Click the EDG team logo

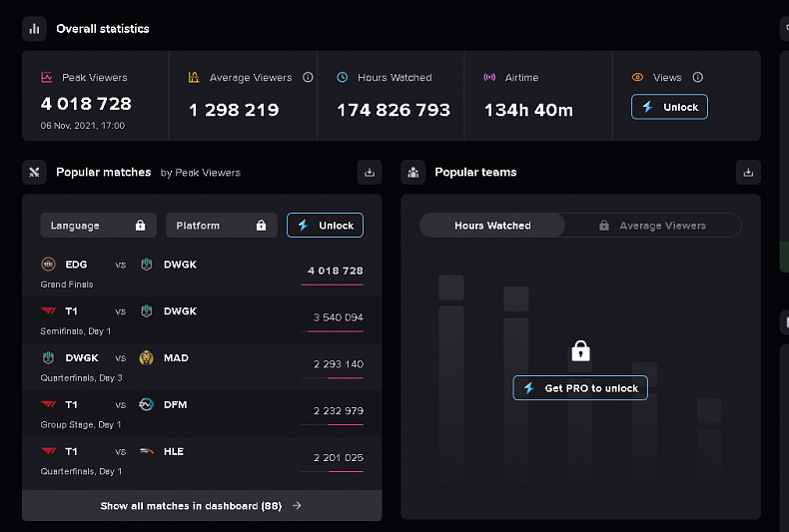point(48,264)
